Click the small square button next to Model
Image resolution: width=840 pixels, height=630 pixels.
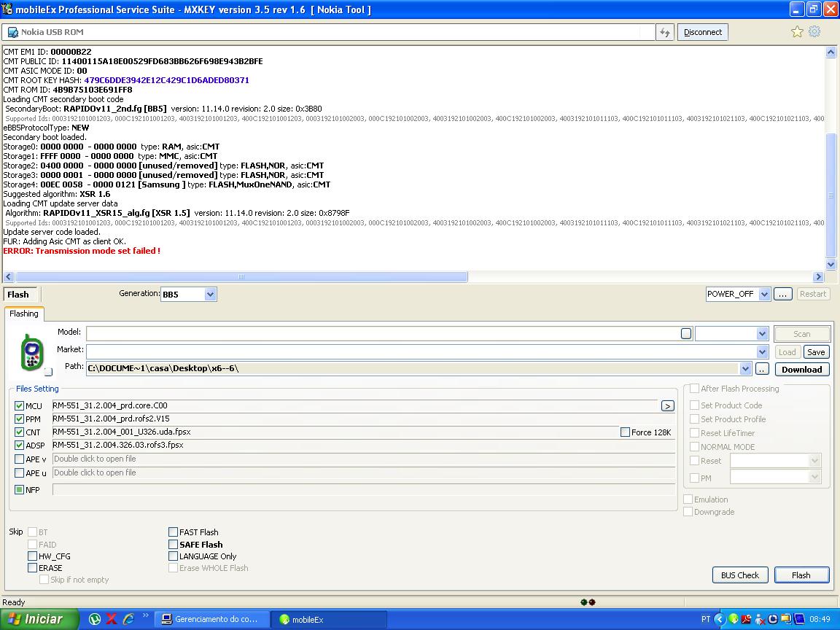point(685,334)
